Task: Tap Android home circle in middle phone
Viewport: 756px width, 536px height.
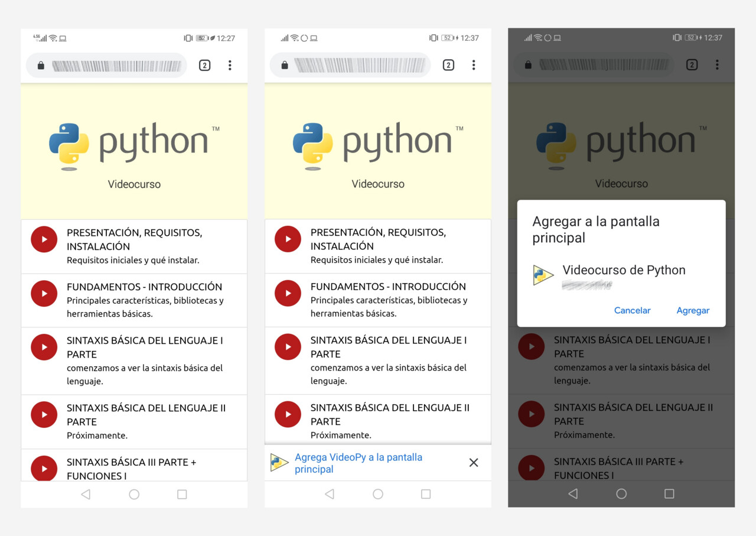Action: pyautogui.click(x=378, y=494)
